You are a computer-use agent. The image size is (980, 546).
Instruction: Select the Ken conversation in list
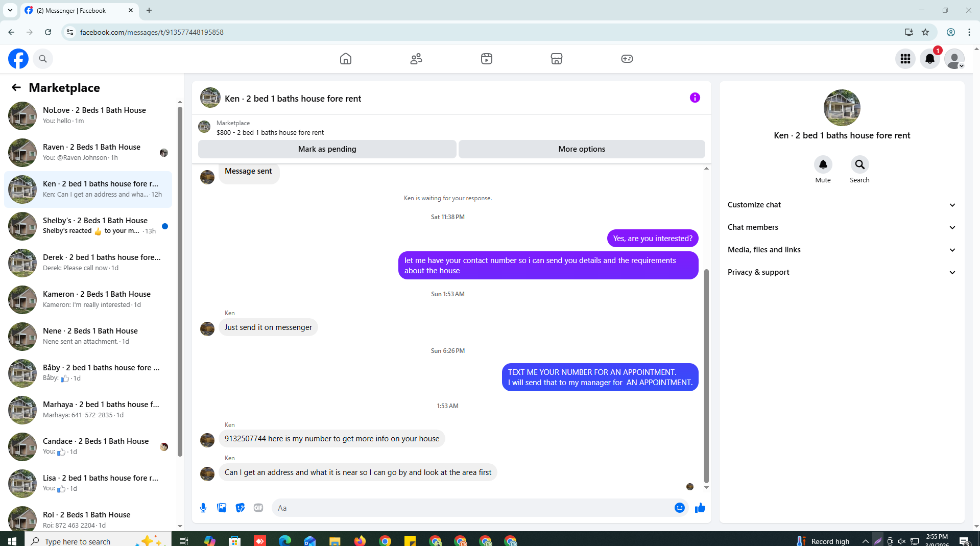[88, 189]
